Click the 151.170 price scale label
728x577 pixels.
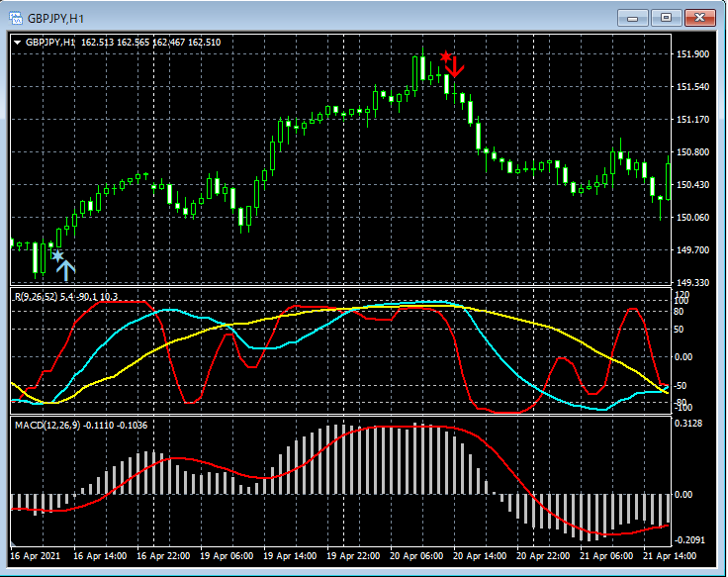coord(692,120)
